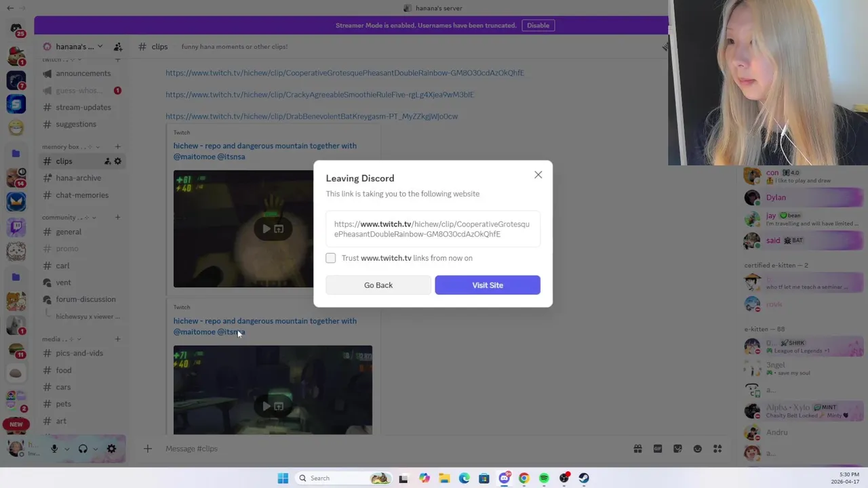Open the GIF picker

click(657, 449)
